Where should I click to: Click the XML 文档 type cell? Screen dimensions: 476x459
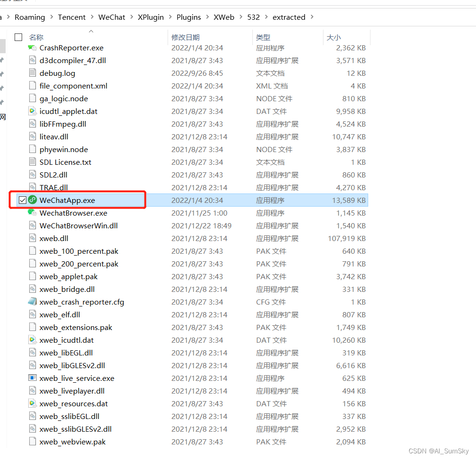[272, 86]
